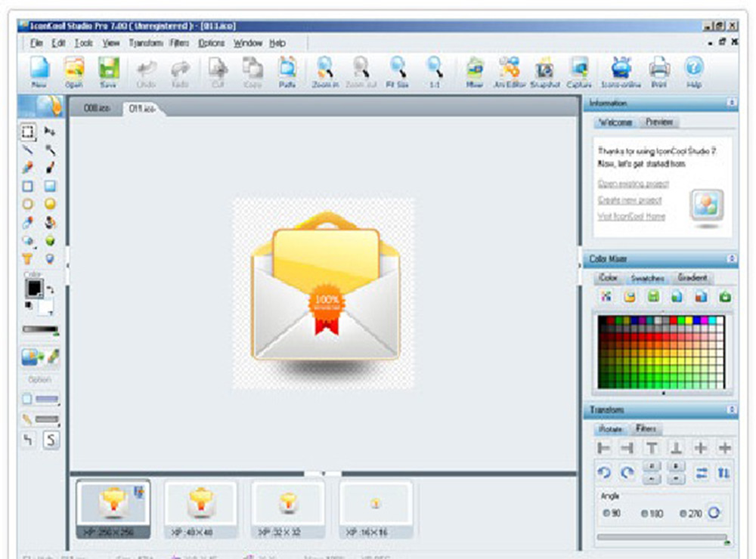Click the Zoom In magnifier icon

coord(325,72)
